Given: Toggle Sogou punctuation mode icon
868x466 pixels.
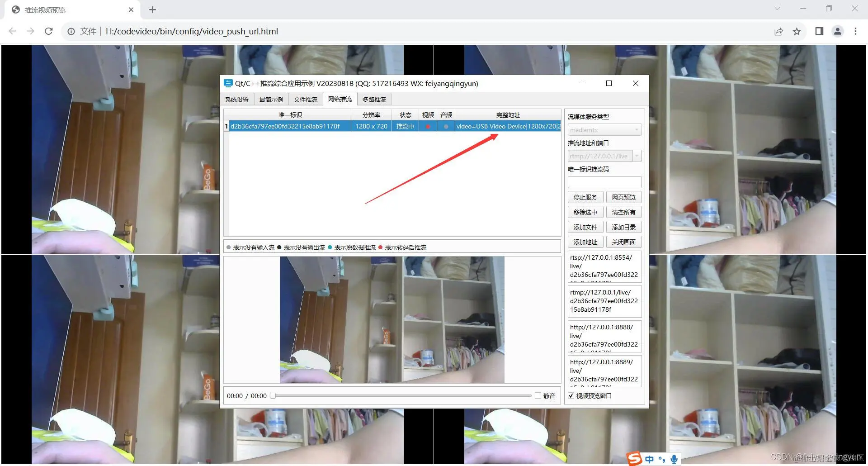Looking at the screenshot, I should click(x=662, y=460).
